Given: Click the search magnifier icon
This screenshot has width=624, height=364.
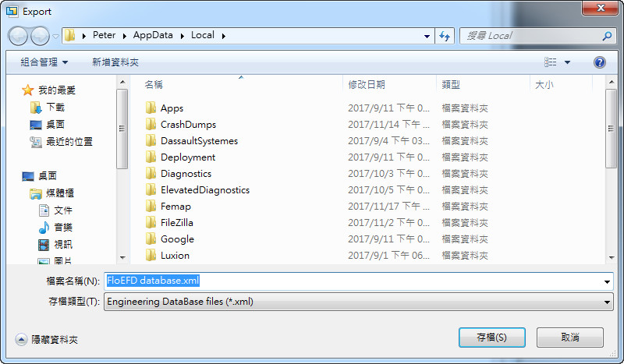Looking at the screenshot, I should (x=607, y=36).
